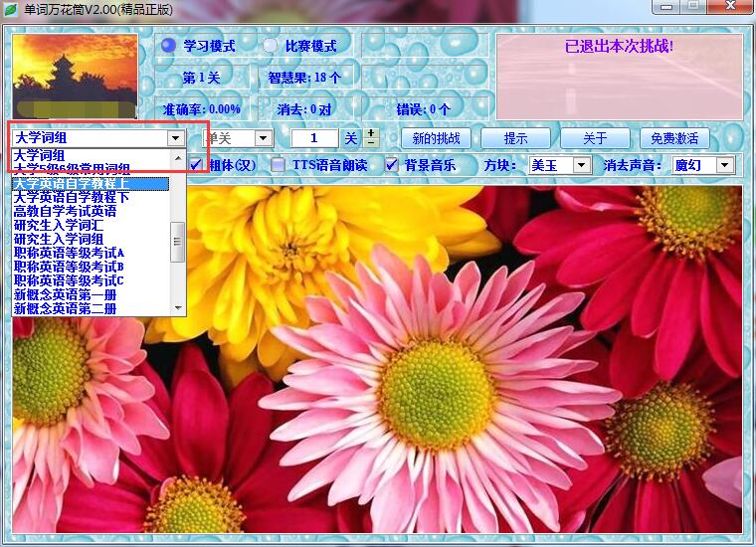Click the 第1关 level indicator

[x=201, y=78]
